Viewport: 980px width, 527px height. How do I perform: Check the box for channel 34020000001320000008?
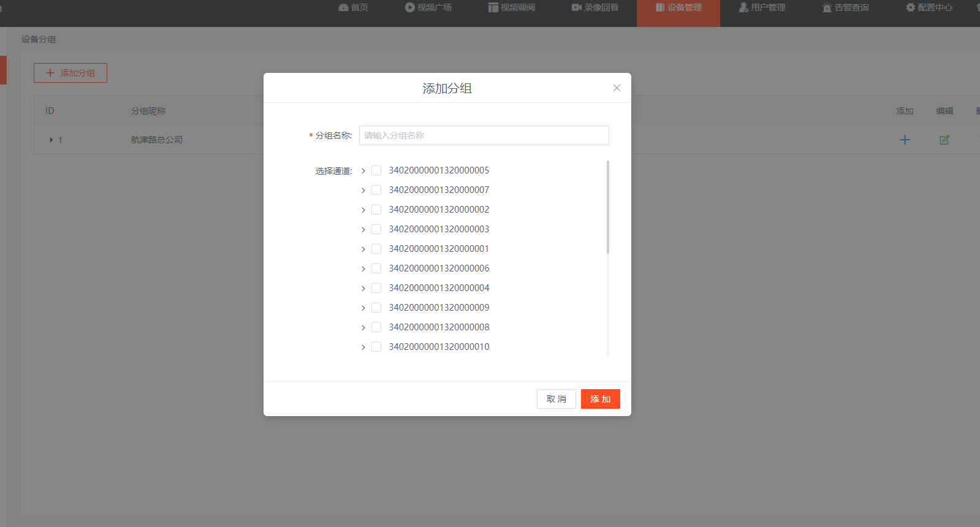(x=376, y=327)
